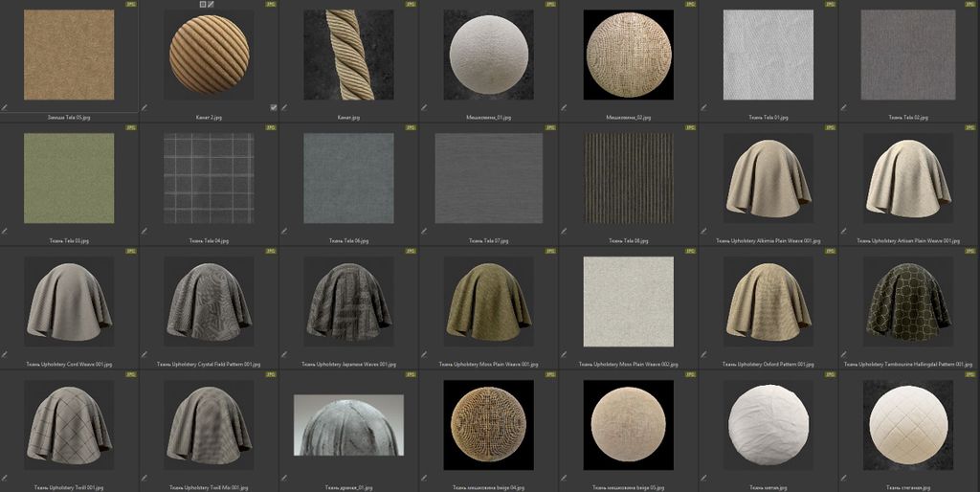
Task: Click the edit pencil on Мешковина_02.jpg tile
Action: [x=564, y=108]
